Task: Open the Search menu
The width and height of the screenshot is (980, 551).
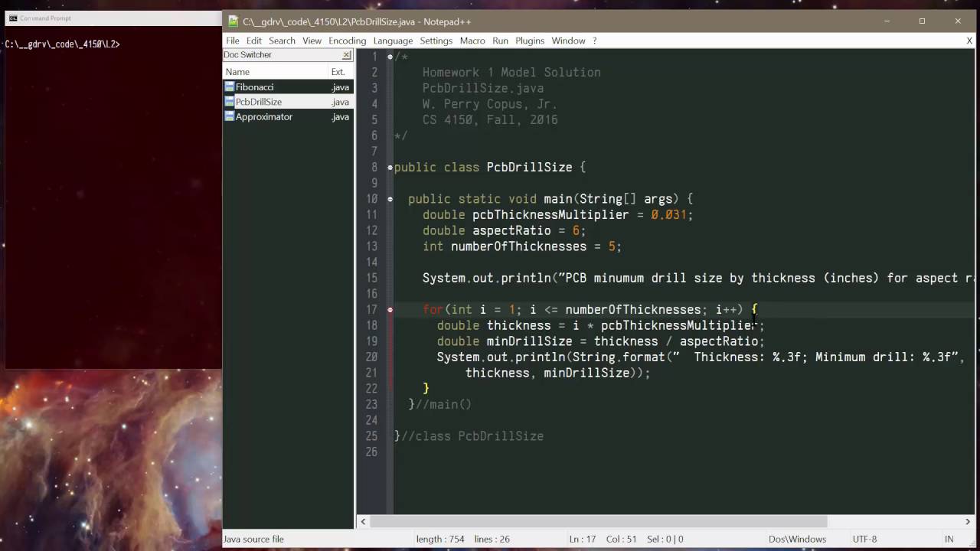Action: tap(282, 41)
